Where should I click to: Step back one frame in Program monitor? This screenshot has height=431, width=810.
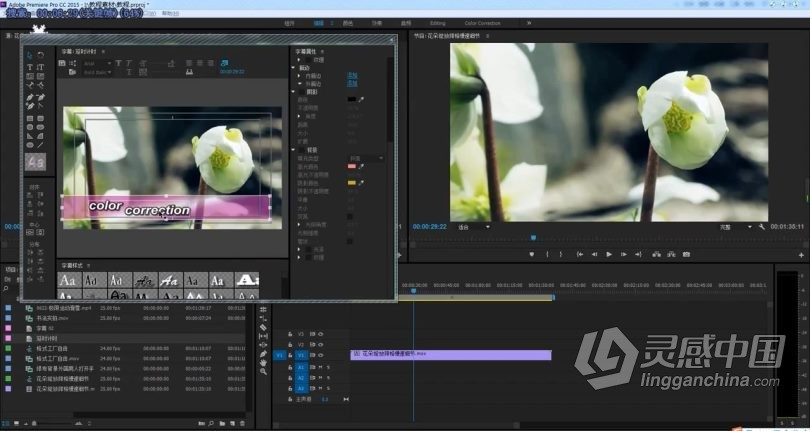pos(595,254)
